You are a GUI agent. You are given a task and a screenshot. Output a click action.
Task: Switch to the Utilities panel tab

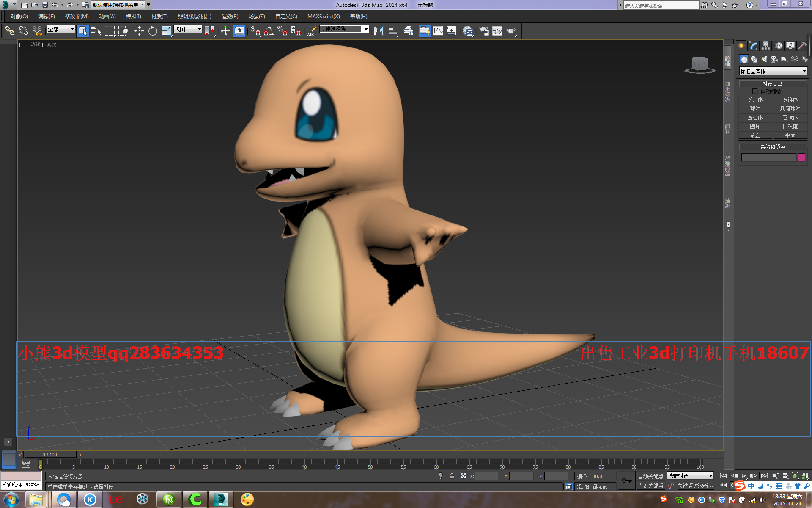point(802,46)
